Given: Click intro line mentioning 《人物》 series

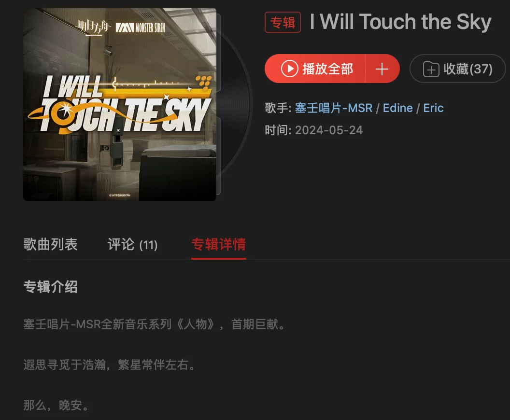Looking at the screenshot, I should (154, 324).
